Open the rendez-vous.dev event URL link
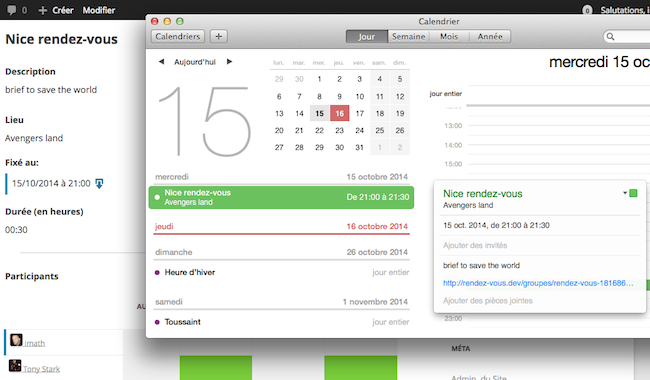Viewport: 650px width, 380px height. pos(538,283)
